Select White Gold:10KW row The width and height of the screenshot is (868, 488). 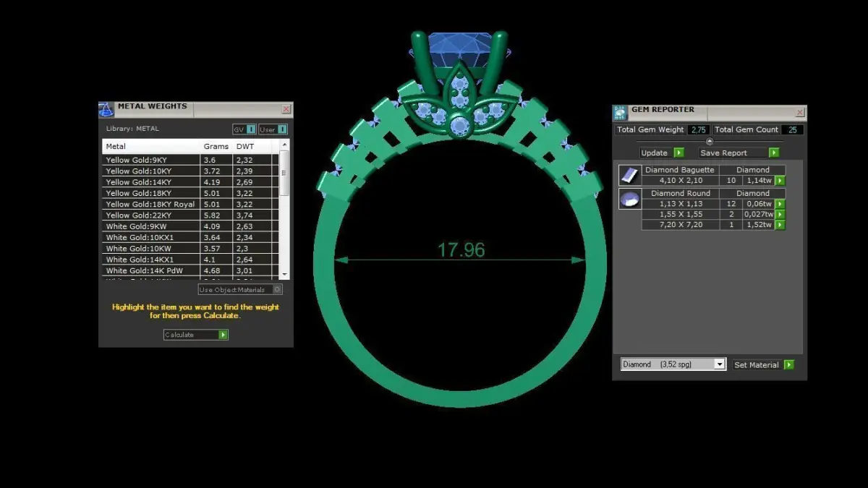click(x=189, y=248)
